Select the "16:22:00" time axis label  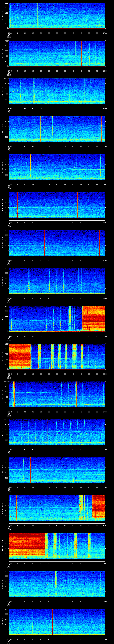pos(9,260)
